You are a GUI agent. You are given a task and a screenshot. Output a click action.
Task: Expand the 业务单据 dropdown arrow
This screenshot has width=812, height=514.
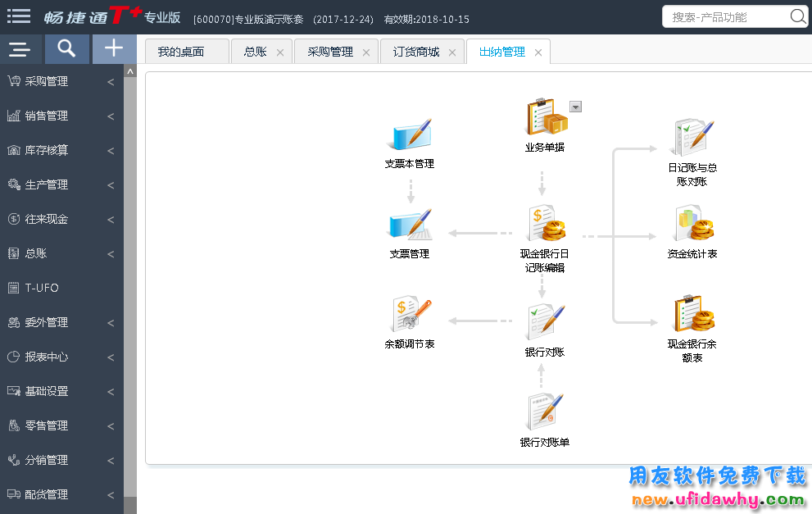(575, 107)
